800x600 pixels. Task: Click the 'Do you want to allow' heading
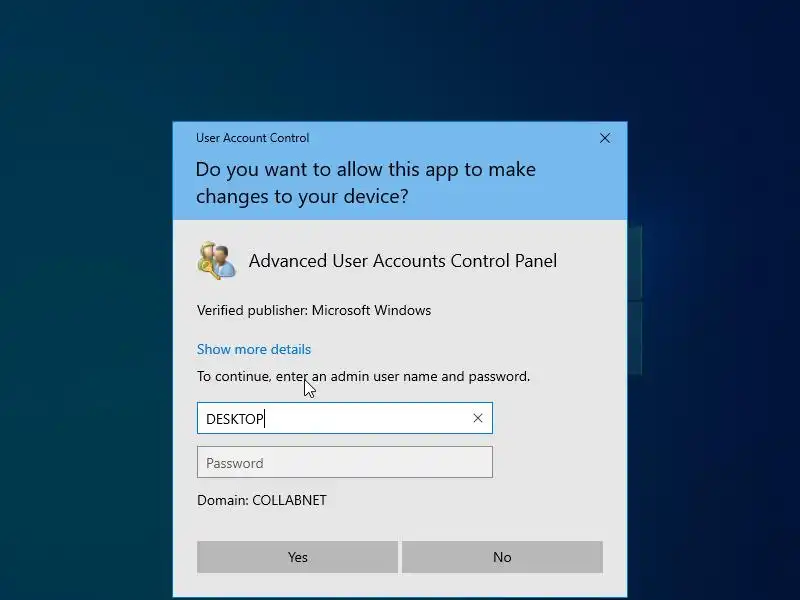365,183
